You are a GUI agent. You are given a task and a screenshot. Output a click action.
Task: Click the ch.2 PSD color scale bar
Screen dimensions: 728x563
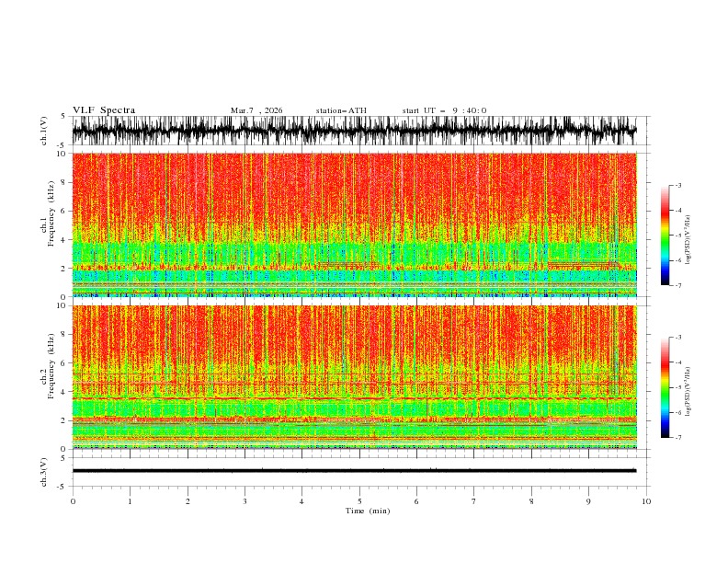(x=665, y=387)
